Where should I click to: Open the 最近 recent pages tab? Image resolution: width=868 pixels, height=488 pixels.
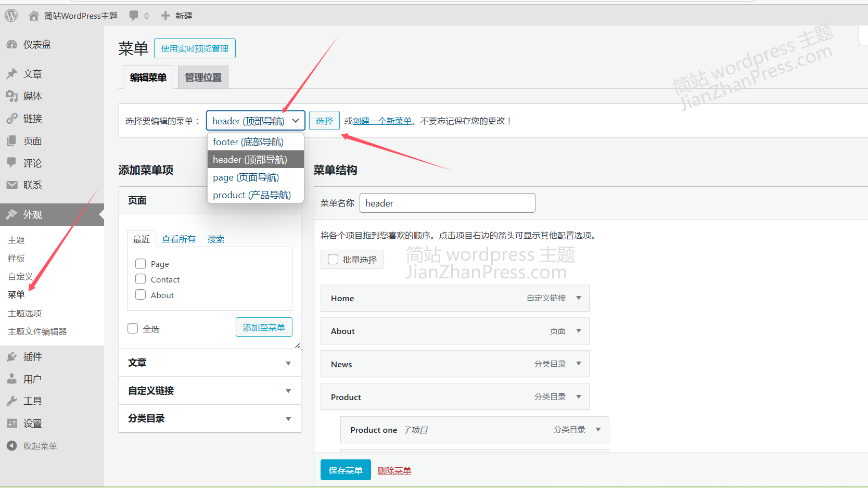pos(142,239)
